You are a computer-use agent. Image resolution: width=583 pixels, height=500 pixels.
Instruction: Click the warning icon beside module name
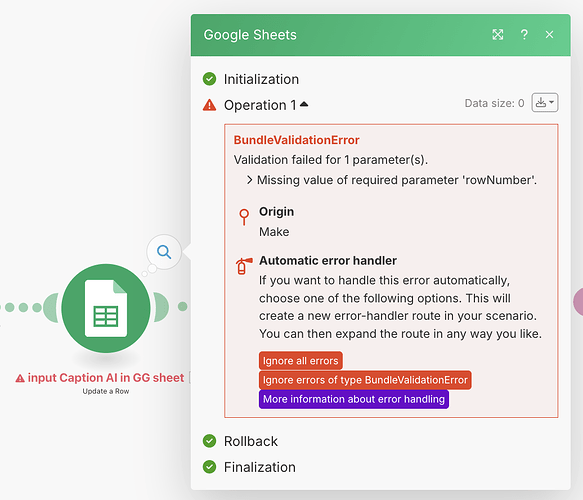[x=20, y=378]
